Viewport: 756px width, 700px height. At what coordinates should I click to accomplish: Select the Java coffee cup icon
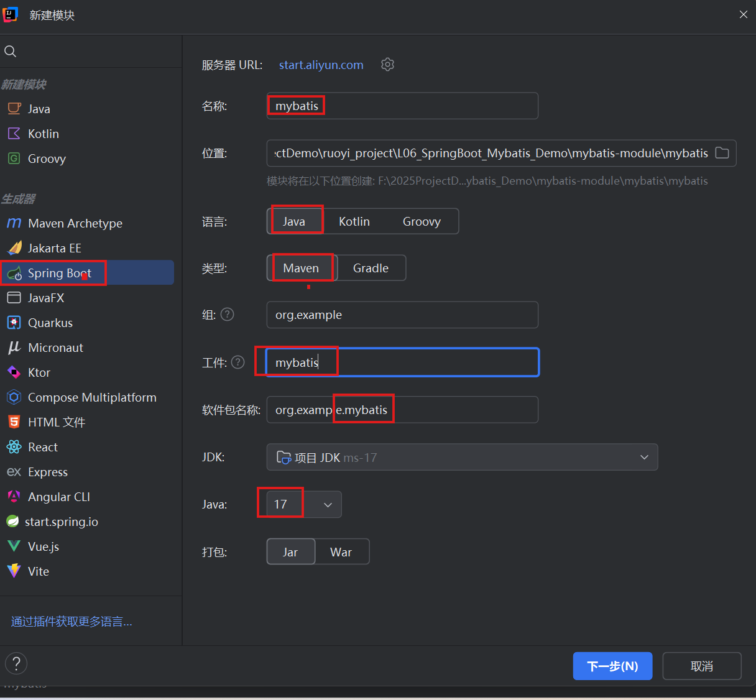(x=14, y=109)
